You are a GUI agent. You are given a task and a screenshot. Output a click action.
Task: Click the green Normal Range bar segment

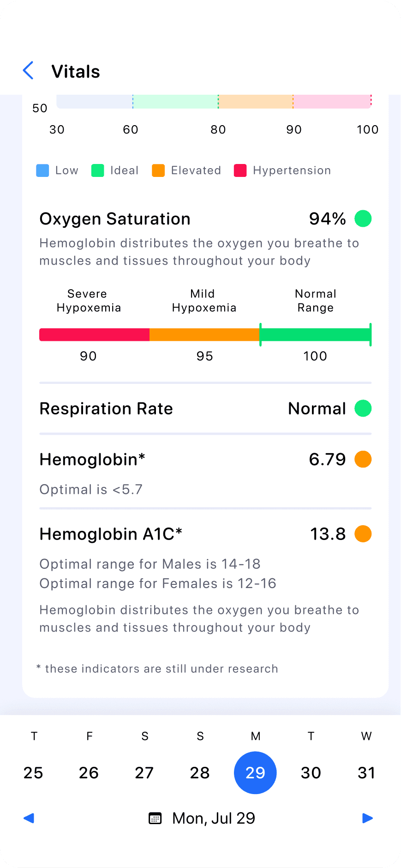point(315,334)
